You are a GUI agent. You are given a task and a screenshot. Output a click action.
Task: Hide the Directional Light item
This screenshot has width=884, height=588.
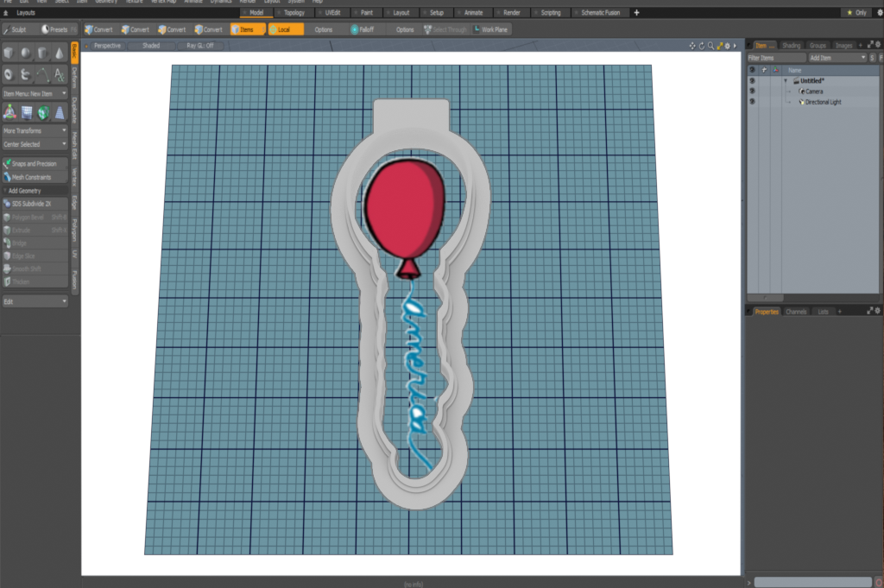tap(752, 102)
